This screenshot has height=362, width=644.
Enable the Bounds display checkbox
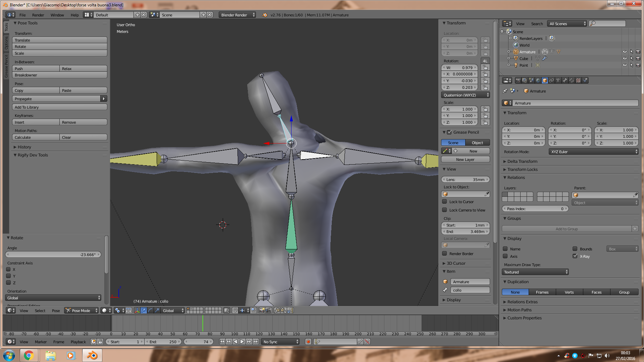coord(575,249)
